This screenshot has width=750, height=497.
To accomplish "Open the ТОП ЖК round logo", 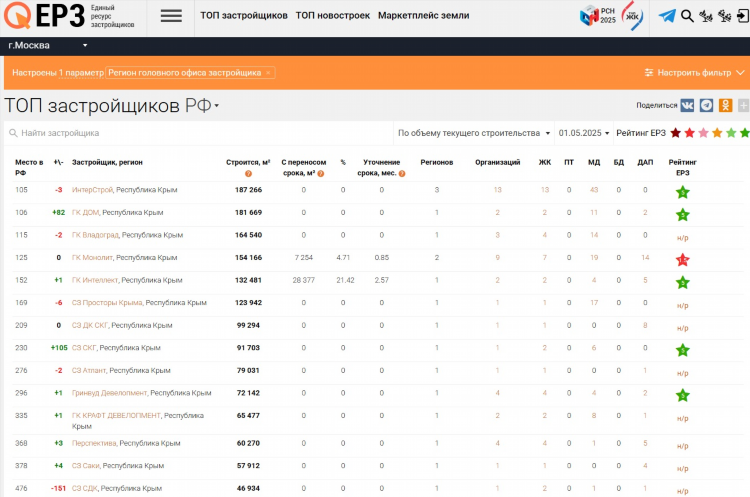I will [x=632, y=16].
